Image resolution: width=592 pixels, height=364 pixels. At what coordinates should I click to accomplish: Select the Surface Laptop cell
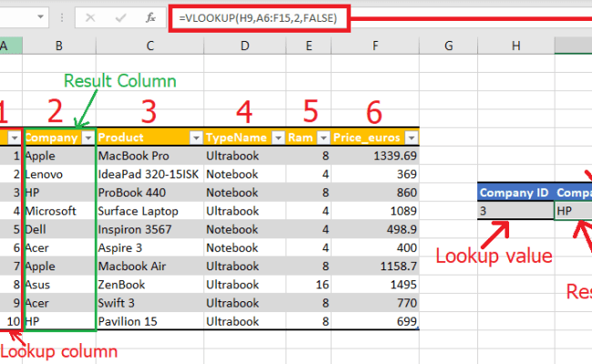click(x=150, y=211)
